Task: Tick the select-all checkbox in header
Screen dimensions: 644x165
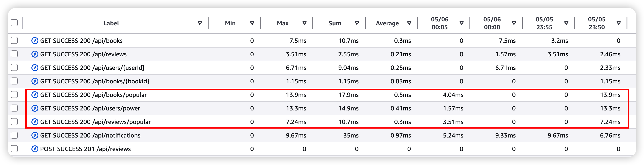Action: 14,23
